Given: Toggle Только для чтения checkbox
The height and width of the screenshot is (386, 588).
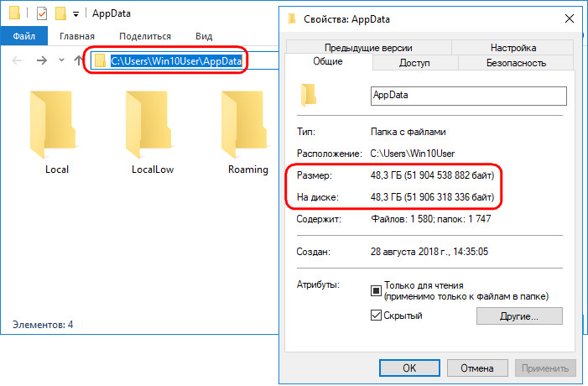Looking at the screenshot, I should tap(376, 290).
